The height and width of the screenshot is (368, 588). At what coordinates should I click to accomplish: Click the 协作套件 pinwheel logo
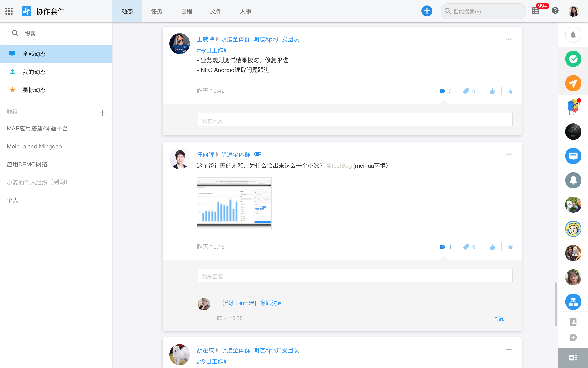[27, 11]
